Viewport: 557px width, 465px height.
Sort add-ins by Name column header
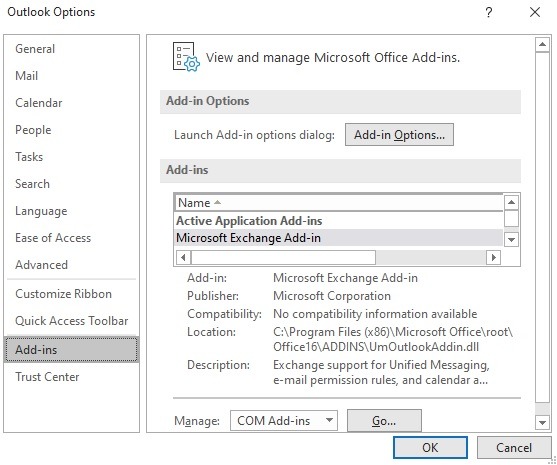point(339,203)
